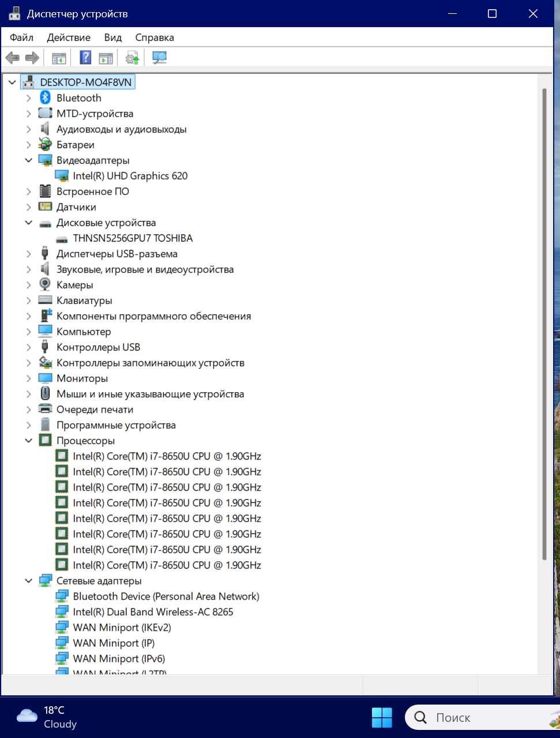This screenshot has height=738, width=560.
Task: Click the Мониторы category label
Action: tap(82, 378)
